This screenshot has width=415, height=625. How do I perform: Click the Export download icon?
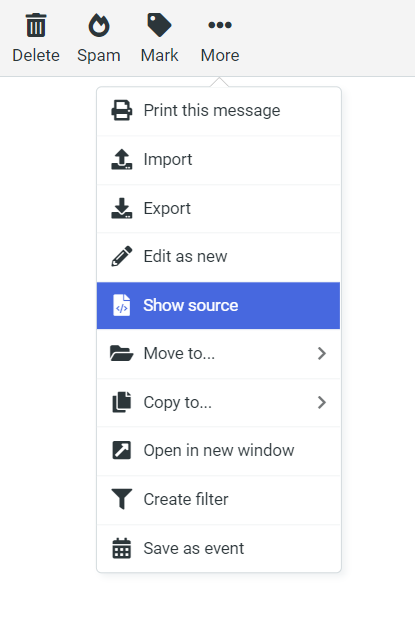coord(122,208)
